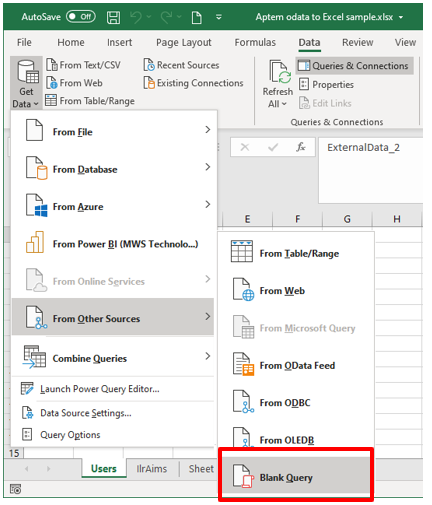Choose From Web in submenu
Screen dimensions: 432x505
click(296, 290)
